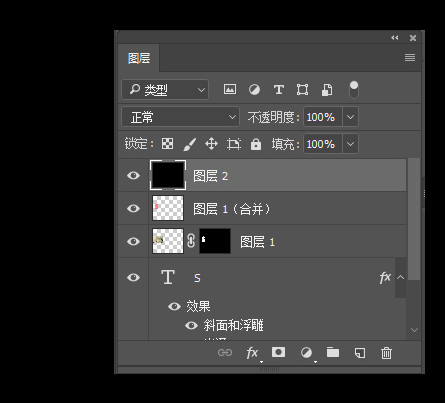Viewport: 446px width, 403px height.
Task: Add a layer mask
Action: pos(278,352)
